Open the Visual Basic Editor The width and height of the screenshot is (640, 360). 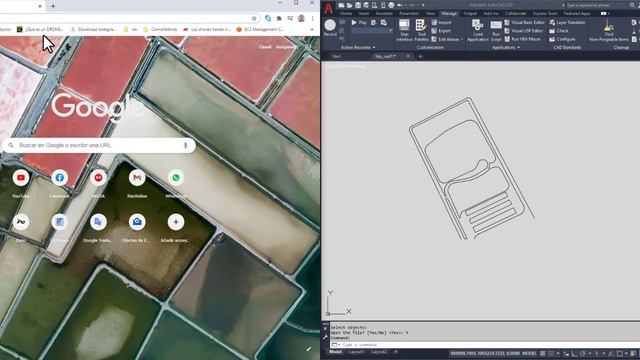[524, 22]
